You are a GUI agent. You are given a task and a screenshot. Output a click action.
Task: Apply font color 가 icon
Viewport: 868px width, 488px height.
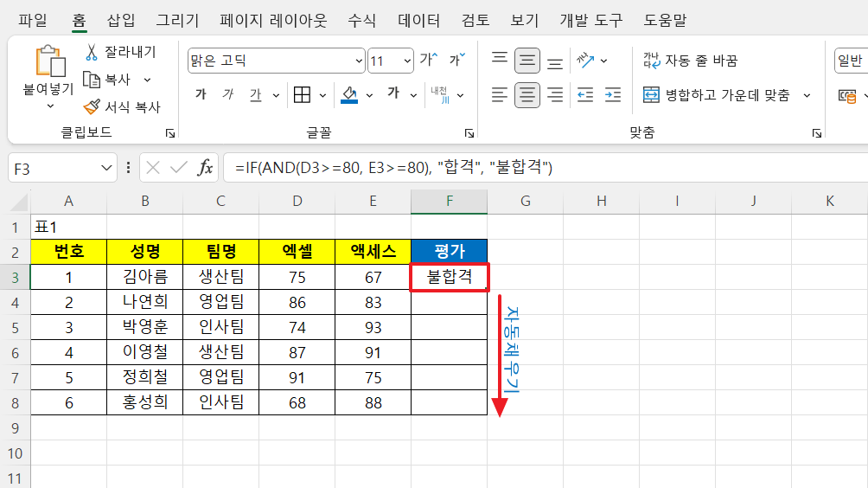(393, 94)
